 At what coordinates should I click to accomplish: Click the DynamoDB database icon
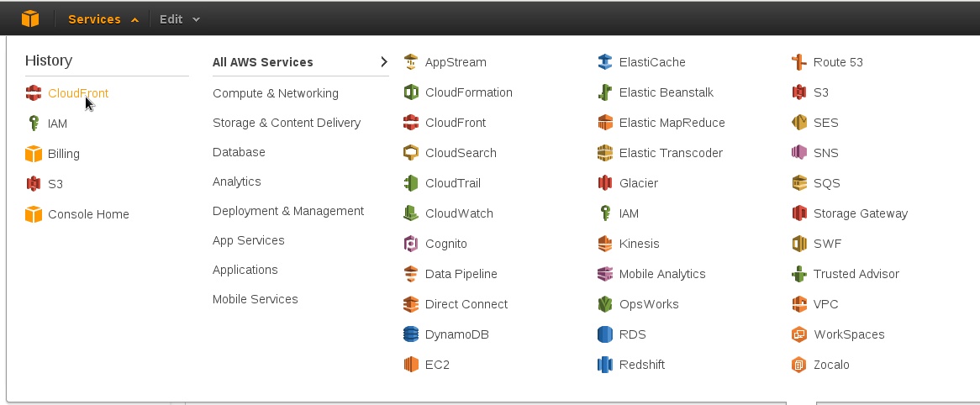411,334
